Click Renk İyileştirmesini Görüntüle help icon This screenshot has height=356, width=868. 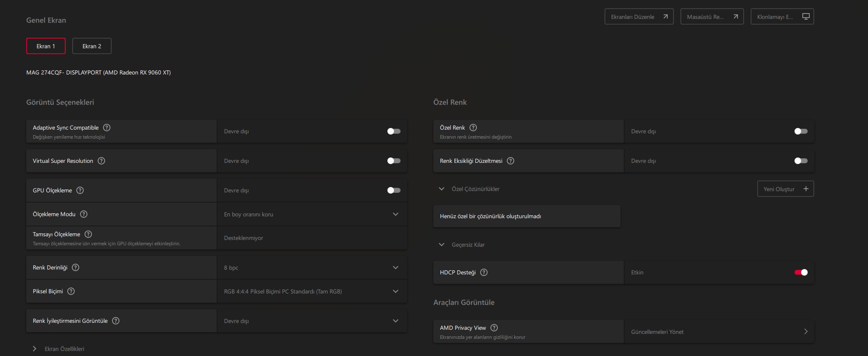point(116,321)
